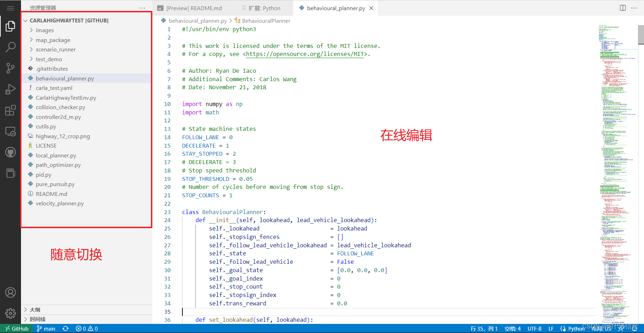Screen dimensions: 644x333
Task: Open the GitHub view in activity bar
Action: pos(10,152)
